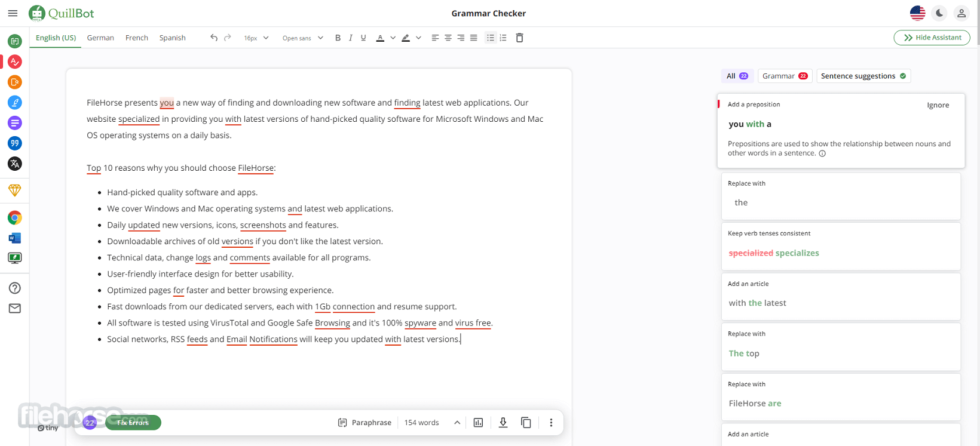
Task: Open the Help question mark icon
Action: tap(15, 288)
